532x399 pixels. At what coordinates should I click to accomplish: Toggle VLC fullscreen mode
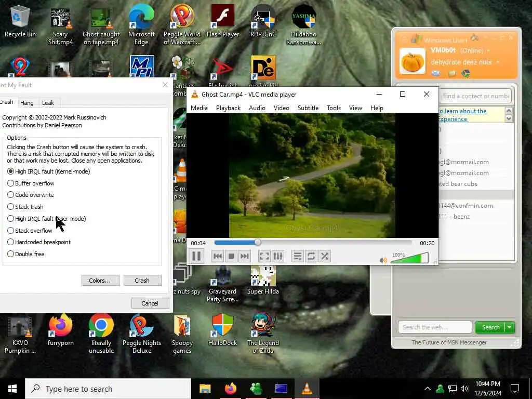pos(264,256)
